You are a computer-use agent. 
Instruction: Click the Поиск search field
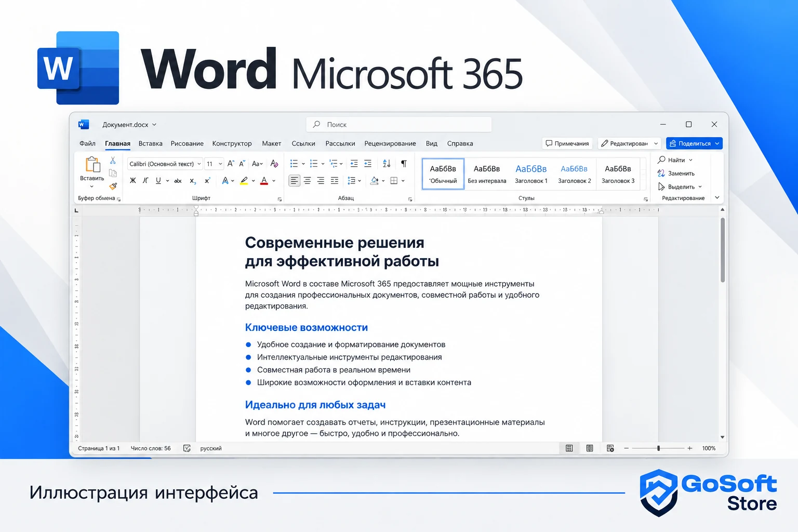coord(399,125)
